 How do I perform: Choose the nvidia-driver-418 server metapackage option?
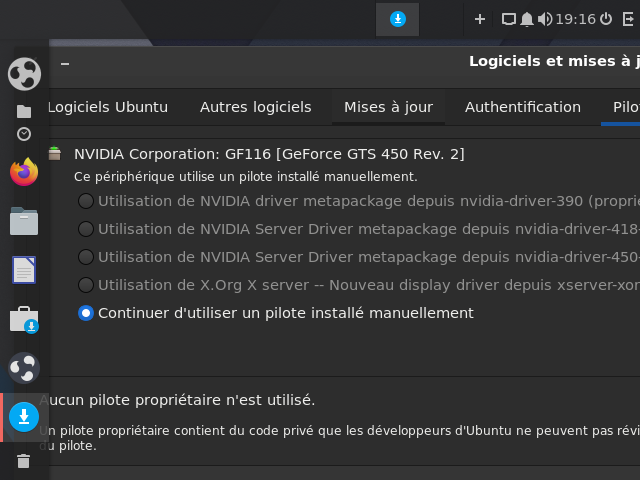coord(86,229)
